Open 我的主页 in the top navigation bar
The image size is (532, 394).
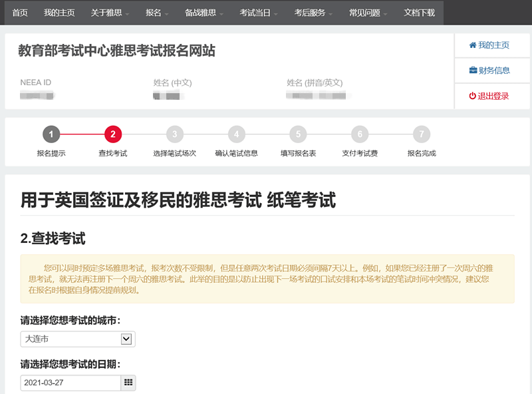pyautogui.click(x=59, y=13)
